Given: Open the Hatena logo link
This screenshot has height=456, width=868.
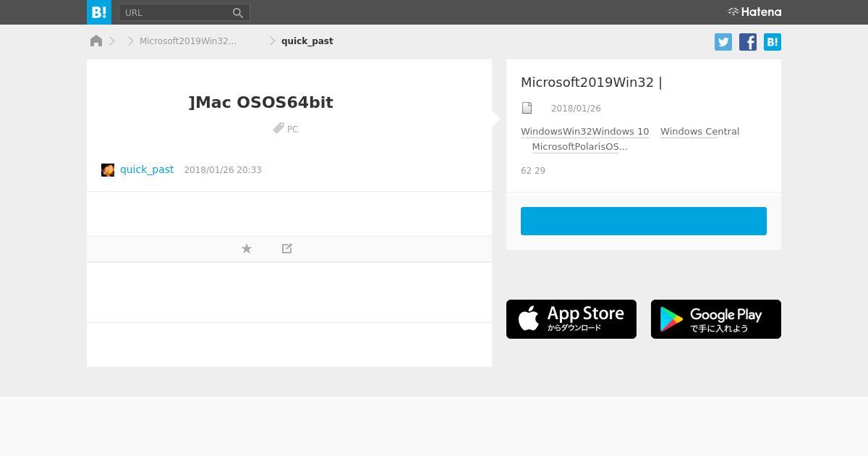Looking at the screenshot, I should click(x=754, y=12).
